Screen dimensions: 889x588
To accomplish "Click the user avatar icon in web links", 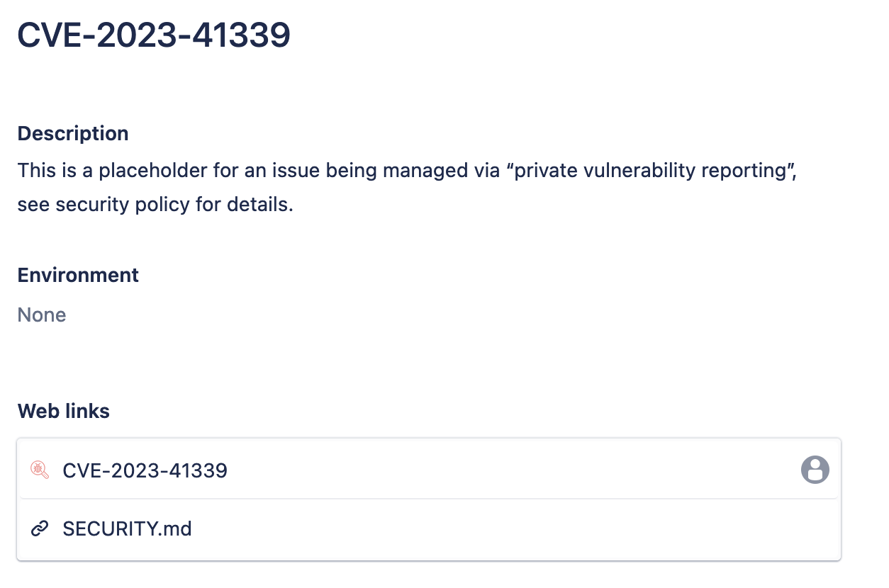I will point(815,470).
